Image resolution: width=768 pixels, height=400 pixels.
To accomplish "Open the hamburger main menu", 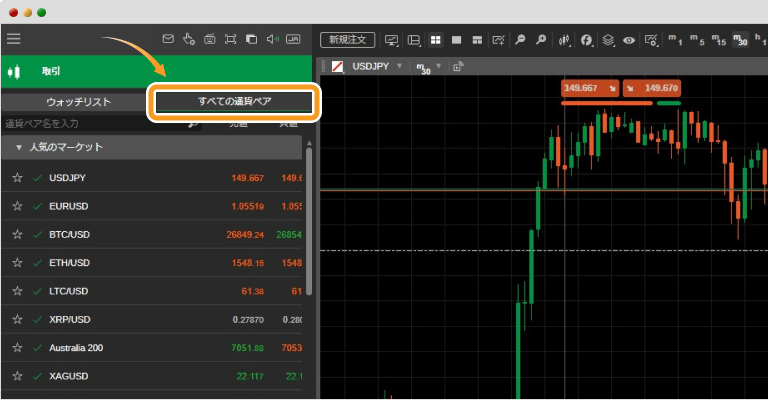I will click(x=14, y=38).
